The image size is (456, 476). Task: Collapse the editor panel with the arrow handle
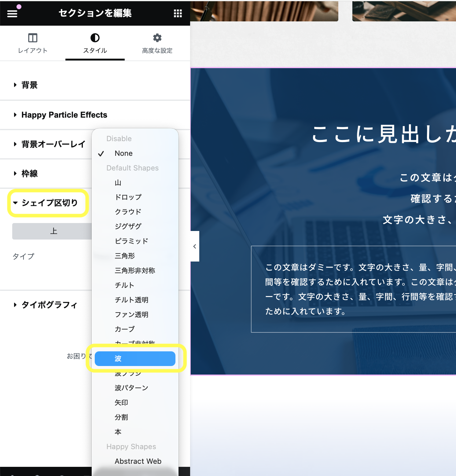[195, 246]
